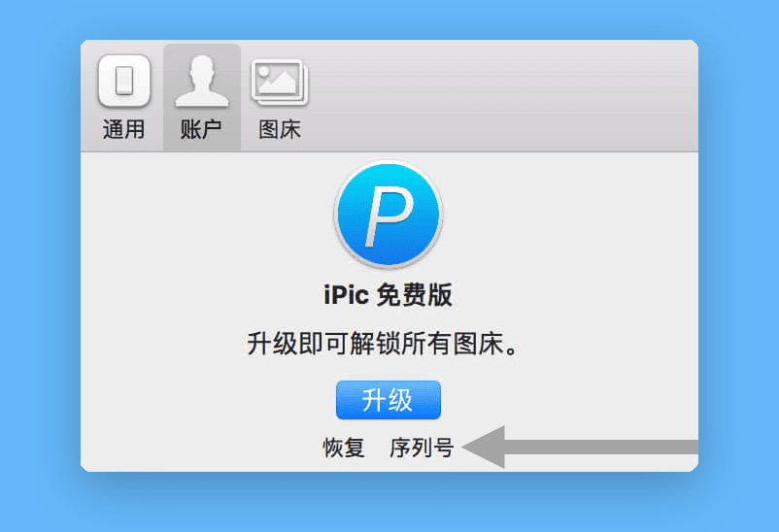Click the blue desktop background above the window
The height and width of the screenshot is (532, 779).
pyautogui.click(x=389, y=19)
